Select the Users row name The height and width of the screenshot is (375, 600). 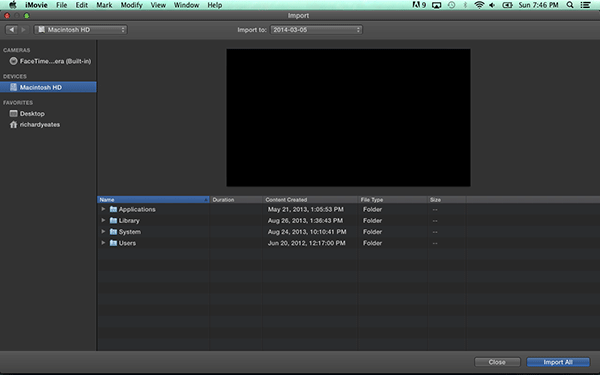[127, 243]
